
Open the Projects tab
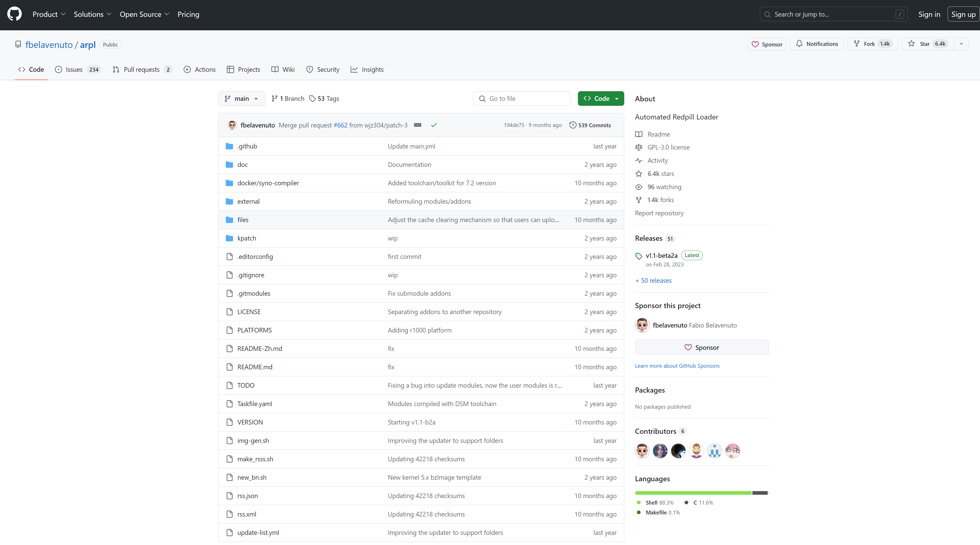(243, 70)
